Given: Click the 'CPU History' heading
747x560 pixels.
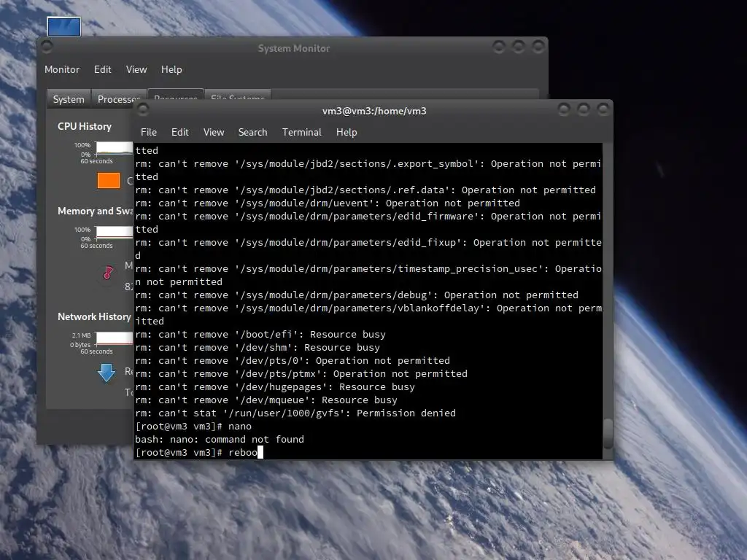Looking at the screenshot, I should click(x=85, y=126).
